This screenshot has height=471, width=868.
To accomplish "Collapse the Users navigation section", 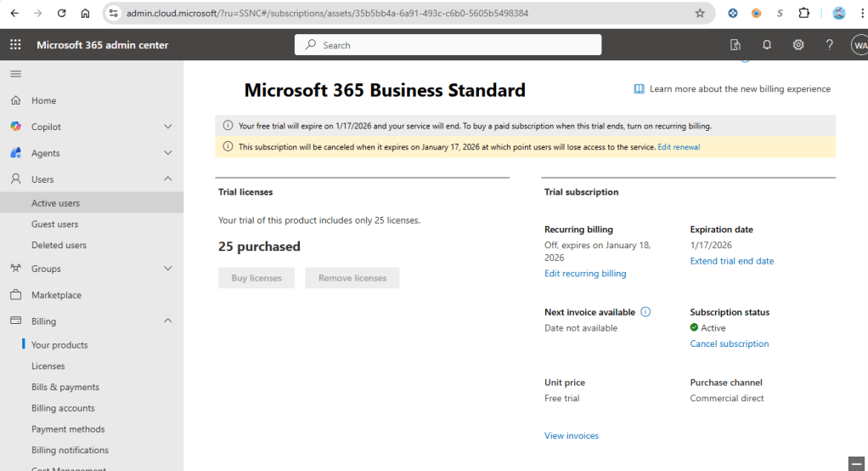I will [167, 179].
